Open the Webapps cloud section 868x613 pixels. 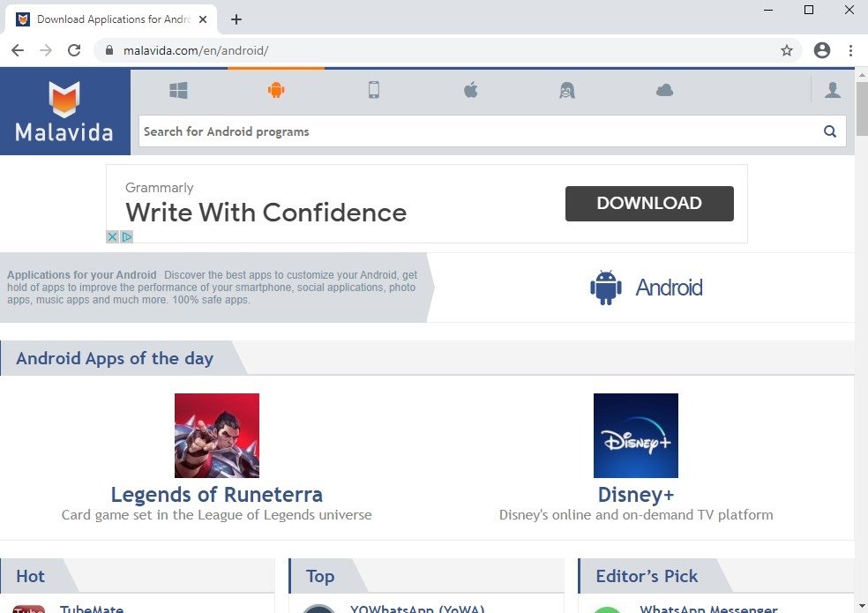(x=664, y=90)
